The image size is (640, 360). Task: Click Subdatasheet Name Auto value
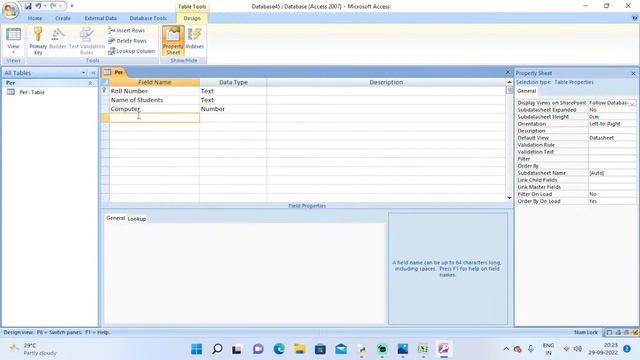click(612, 173)
